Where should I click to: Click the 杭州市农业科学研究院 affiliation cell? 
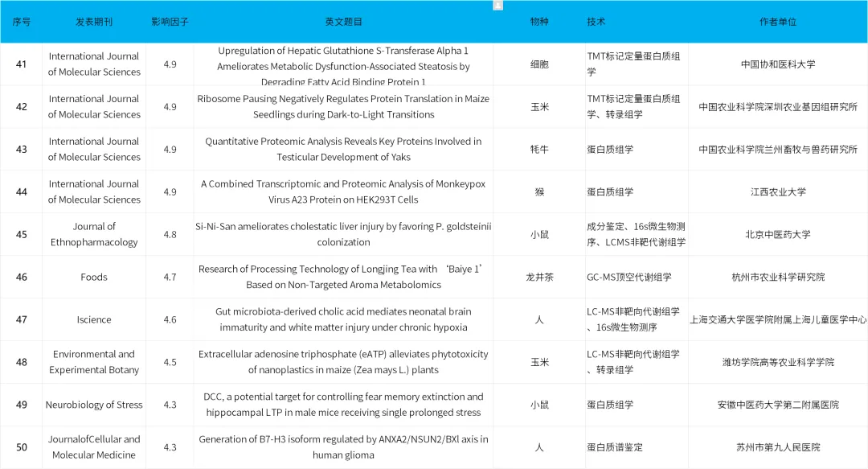coord(778,277)
